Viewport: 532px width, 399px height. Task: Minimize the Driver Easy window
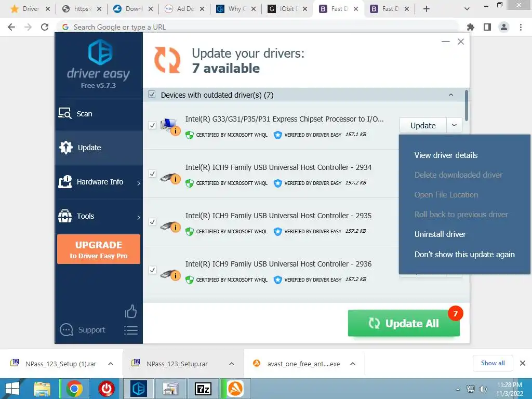coord(445,42)
